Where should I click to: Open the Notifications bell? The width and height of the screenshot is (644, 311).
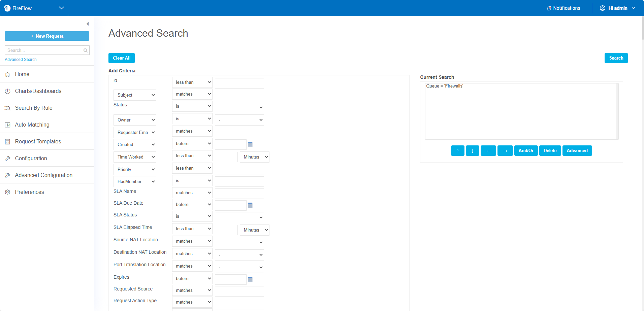tap(563, 8)
